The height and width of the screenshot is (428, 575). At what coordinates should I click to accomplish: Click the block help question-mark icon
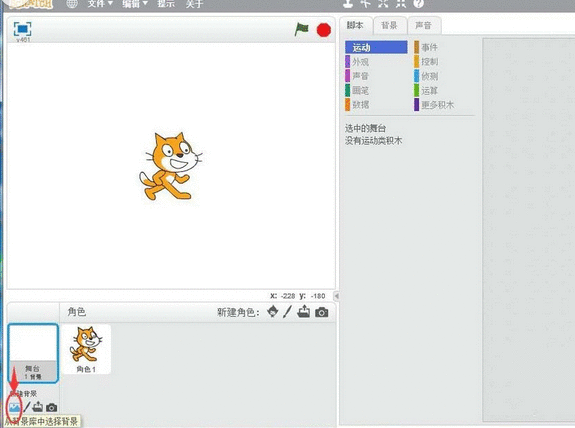click(418, 4)
